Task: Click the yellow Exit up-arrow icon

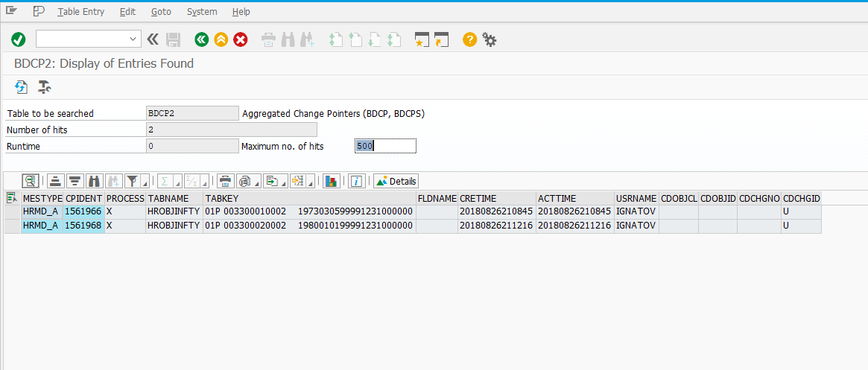Action: (x=221, y=39)
